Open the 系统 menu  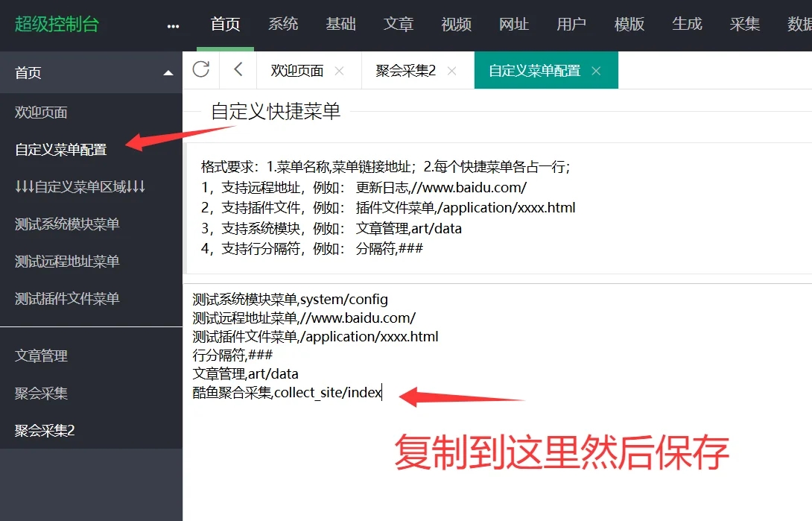click(283, 24)
